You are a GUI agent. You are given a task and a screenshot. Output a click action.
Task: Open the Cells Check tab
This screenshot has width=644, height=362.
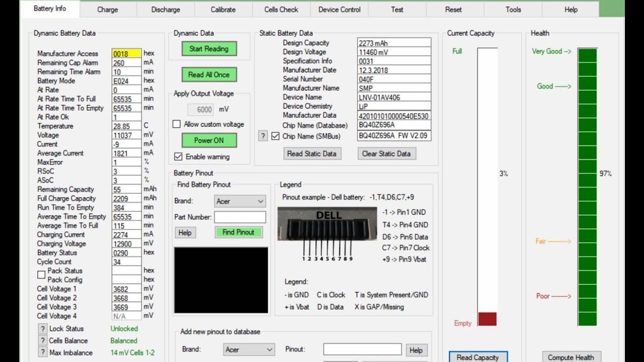point(281,10)
